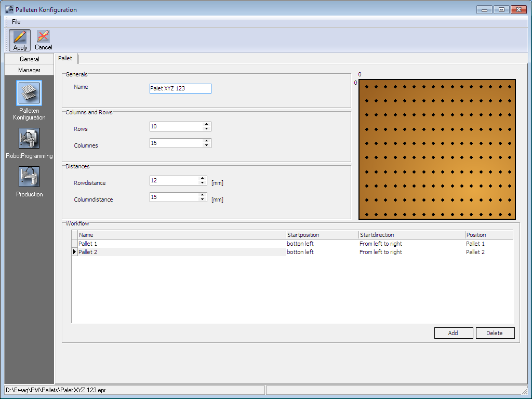The height and width of the screenshot is (399, 532).
Task: Open the File menu
Action: click(16, 22)
